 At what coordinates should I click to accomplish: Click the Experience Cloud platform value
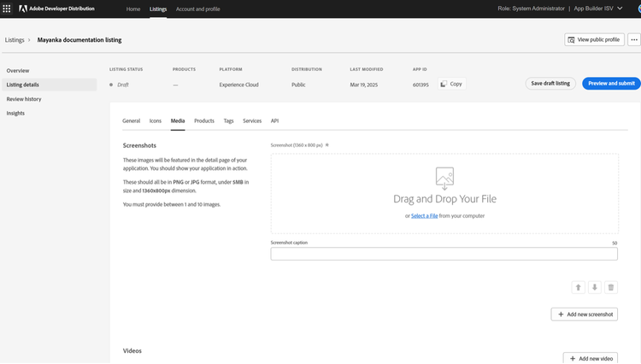point(238,85)
